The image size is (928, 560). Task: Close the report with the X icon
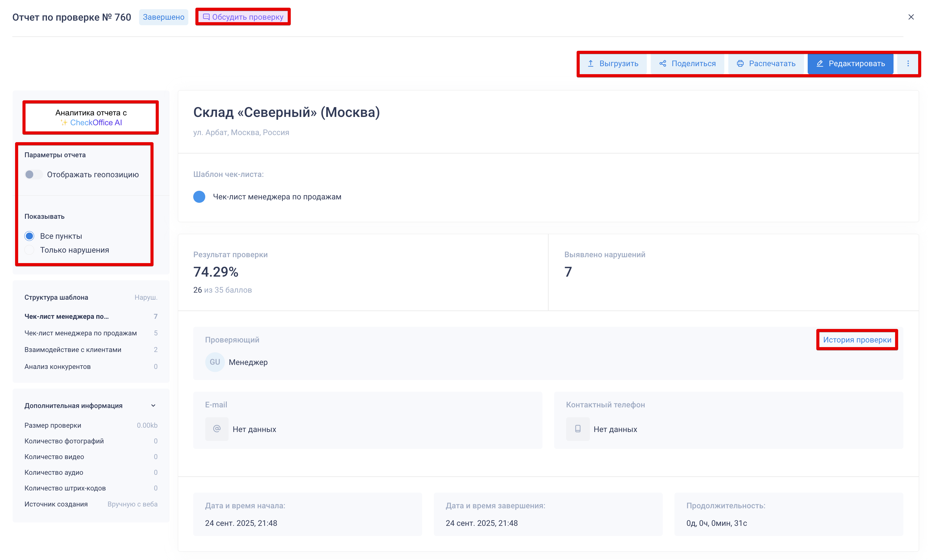(x=911, y=17)
